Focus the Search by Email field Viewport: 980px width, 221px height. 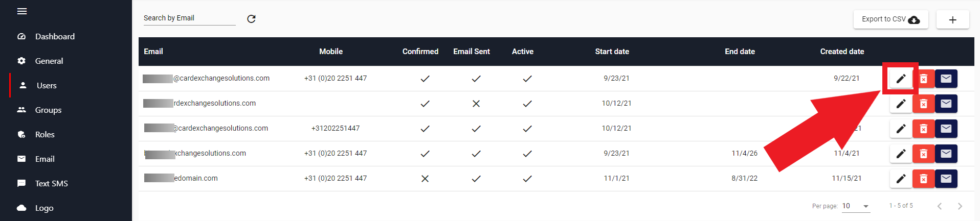[189, 18]
